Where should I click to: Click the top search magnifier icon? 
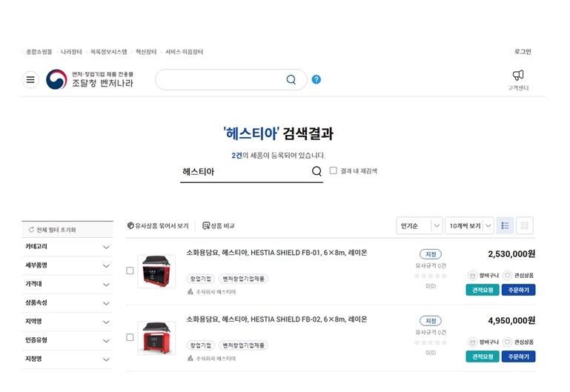pyautogui.click(x=291, y=79)
